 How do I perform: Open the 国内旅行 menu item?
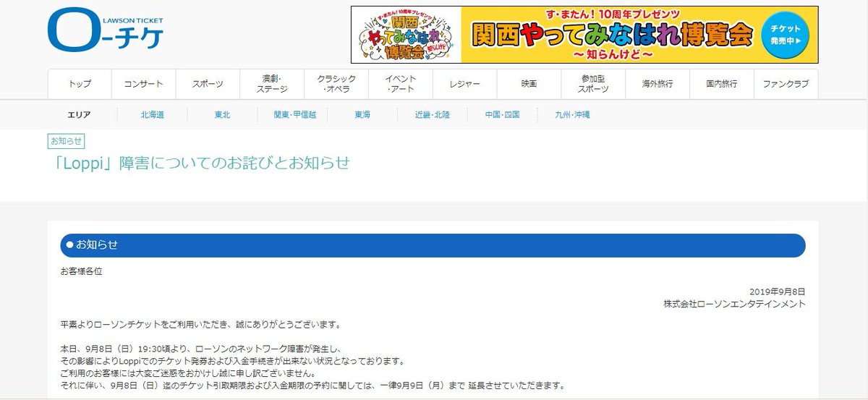721,84
